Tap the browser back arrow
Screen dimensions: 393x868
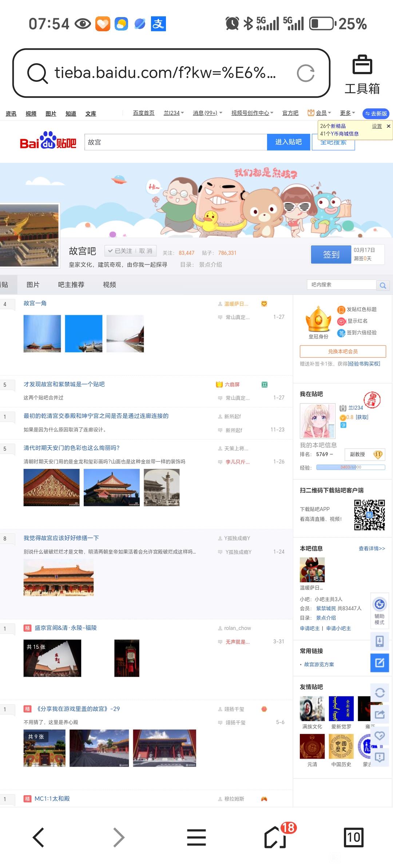point(39,837)
